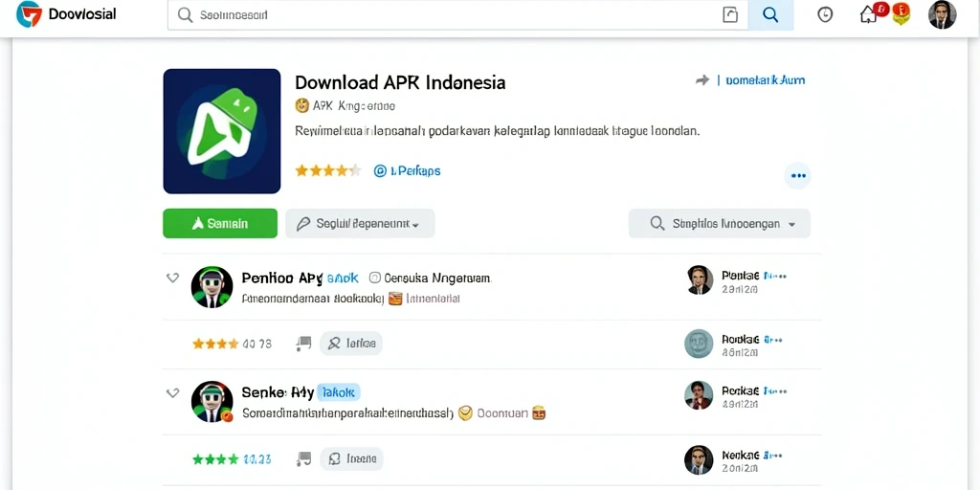Click the APK publisher badge icon
Screen dimensions: 980x490
301,105
